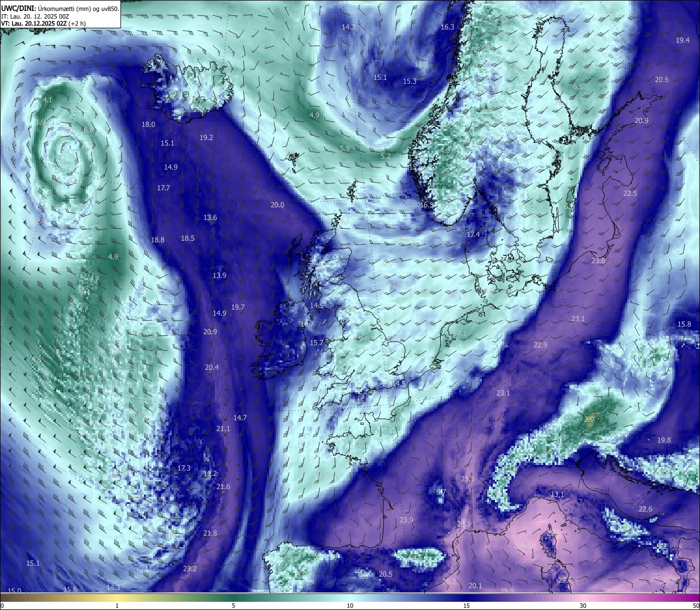
Task: Click the 21.6 value west of Biscay
Action: 223,487
